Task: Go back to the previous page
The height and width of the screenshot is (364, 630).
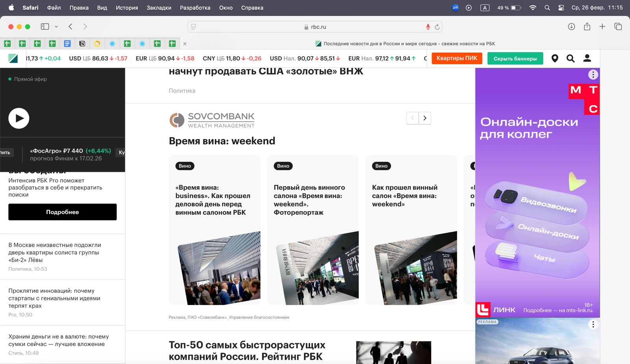Action: pos(70,27)
